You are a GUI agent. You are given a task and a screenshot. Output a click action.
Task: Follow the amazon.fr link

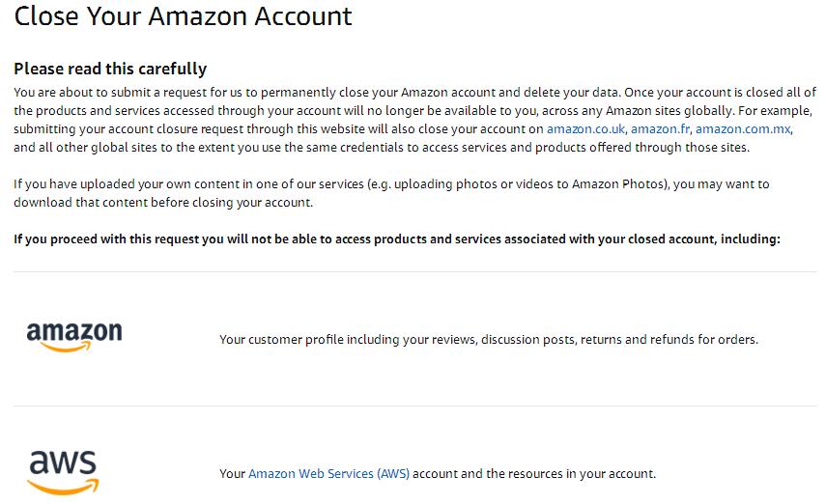pyautogui.click(x=660, y=128)
